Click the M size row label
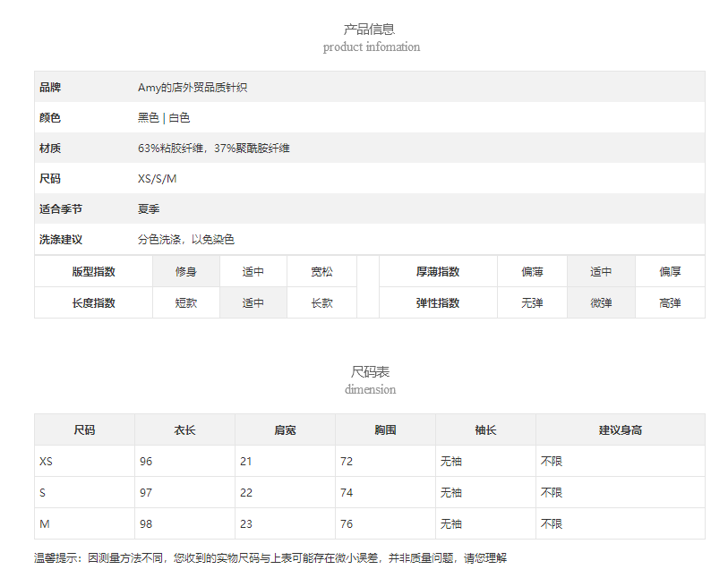Image resolution: width=728 pixels, height=578 pixels. pos(44,523)
